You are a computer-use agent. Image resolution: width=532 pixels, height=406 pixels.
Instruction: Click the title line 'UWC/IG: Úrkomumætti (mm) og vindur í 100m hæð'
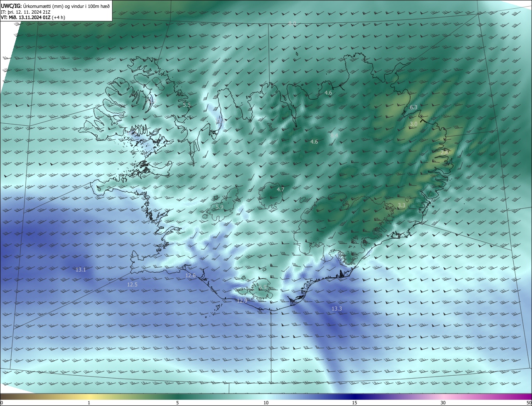55,5
